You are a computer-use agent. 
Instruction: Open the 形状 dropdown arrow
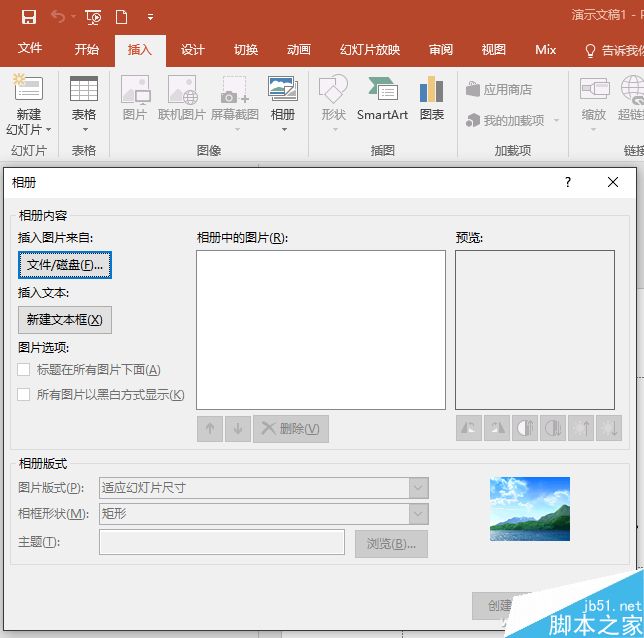pos(335,130)
